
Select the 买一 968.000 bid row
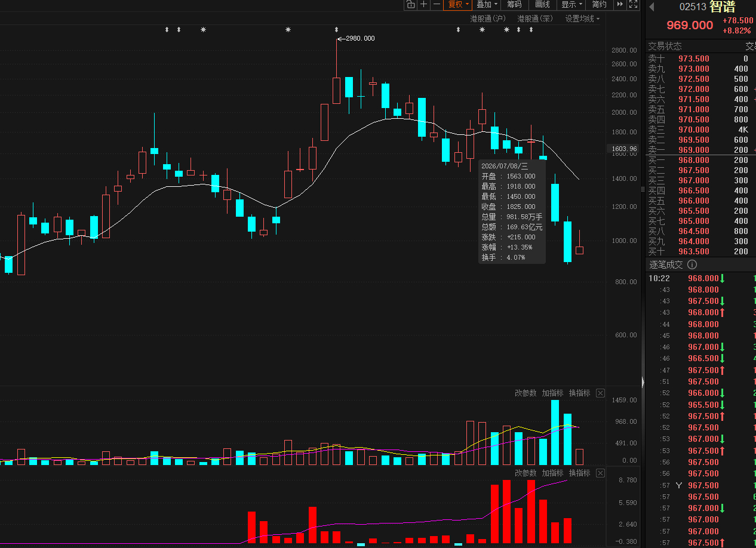click(700, 160)
